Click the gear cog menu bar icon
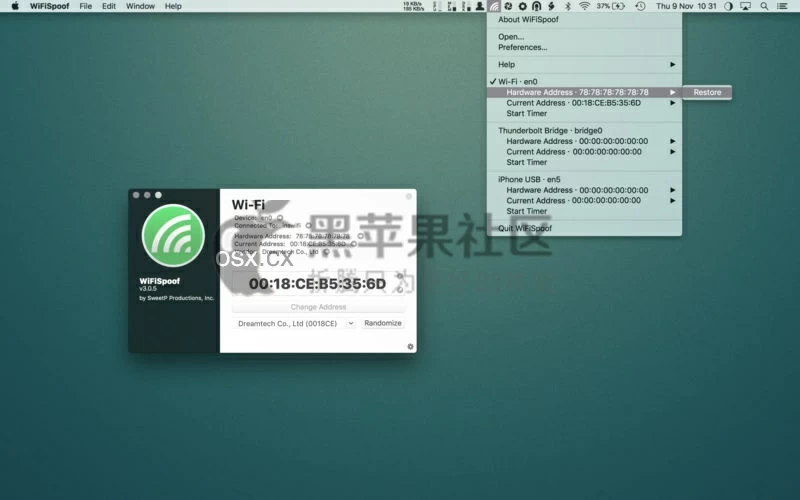The width and height of the screenshot is (800, 500). point(522,6)
